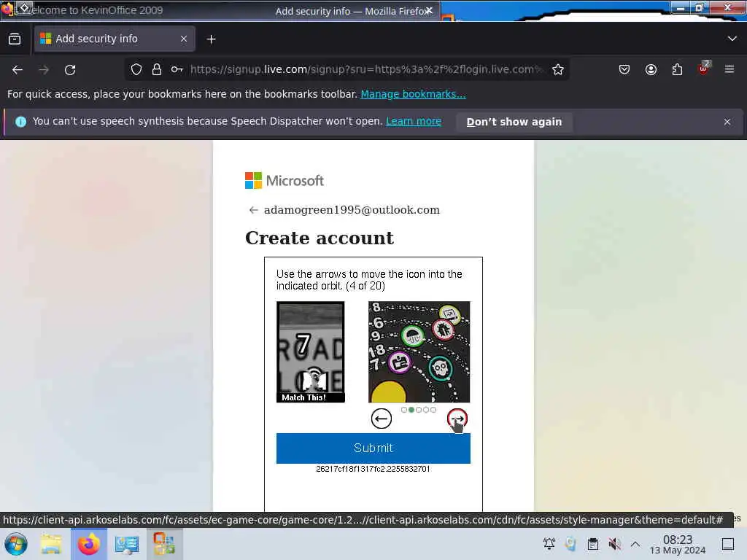Click the notification bell tray icon
Image resolution: width=747 pixels, height=560 pixels.
tap(549, 543)
